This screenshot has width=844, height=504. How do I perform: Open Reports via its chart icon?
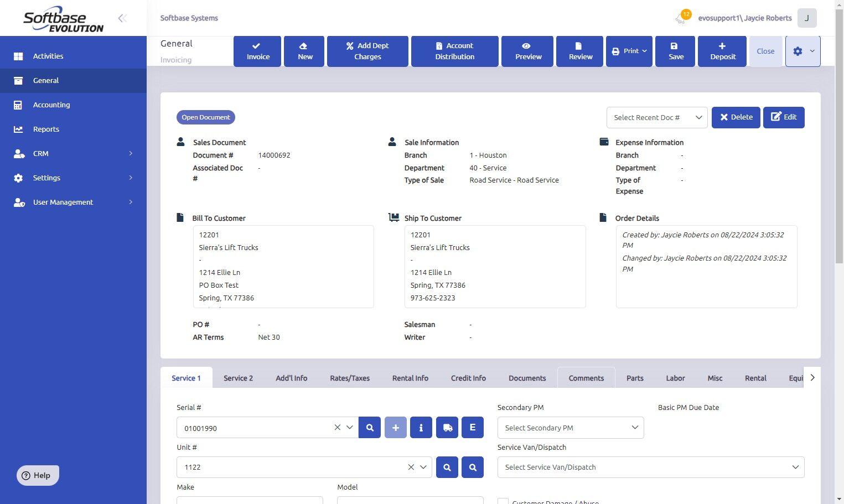click(18, 129)
